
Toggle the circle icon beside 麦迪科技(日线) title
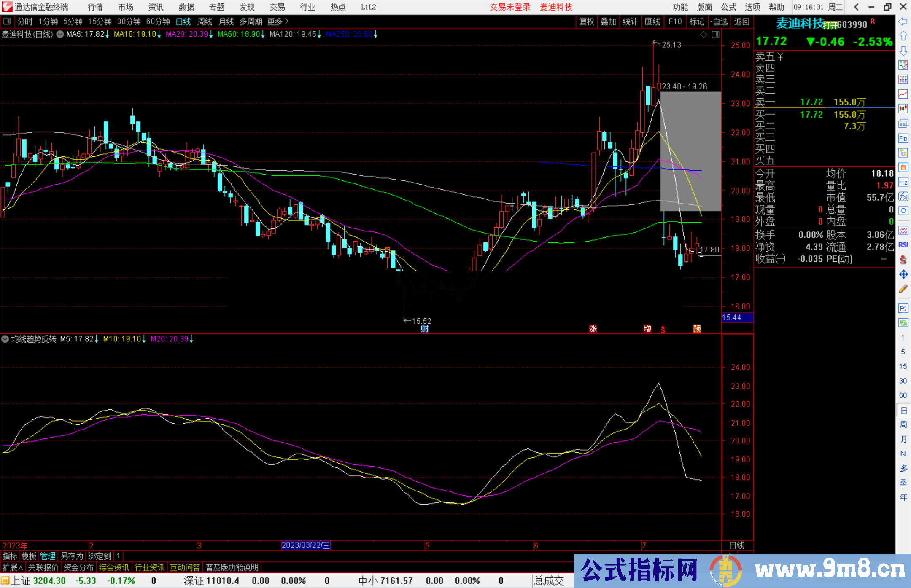coord(59,35)
